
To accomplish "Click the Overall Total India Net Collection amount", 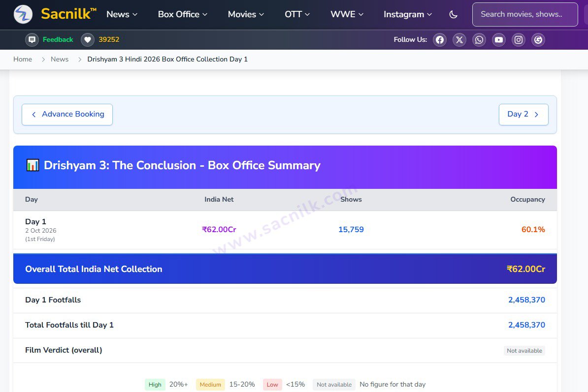I will [x=526, y=269].
